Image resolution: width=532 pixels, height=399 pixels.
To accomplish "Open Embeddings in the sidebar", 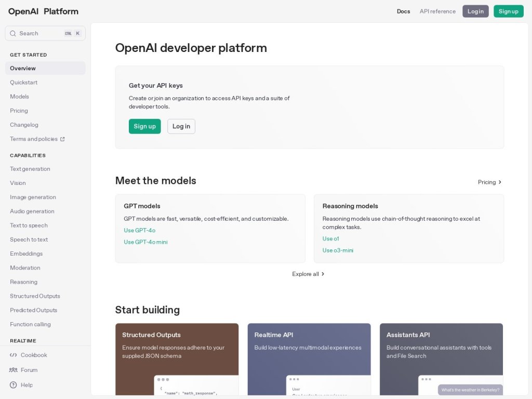I will coord(26,254).
